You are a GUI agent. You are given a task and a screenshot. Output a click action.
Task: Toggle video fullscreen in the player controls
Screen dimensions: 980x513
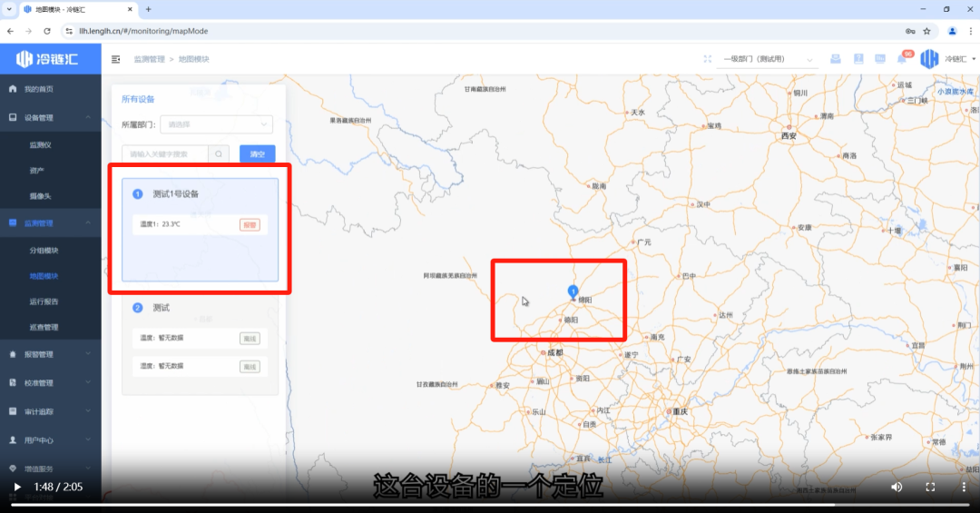tap(930, 487)
